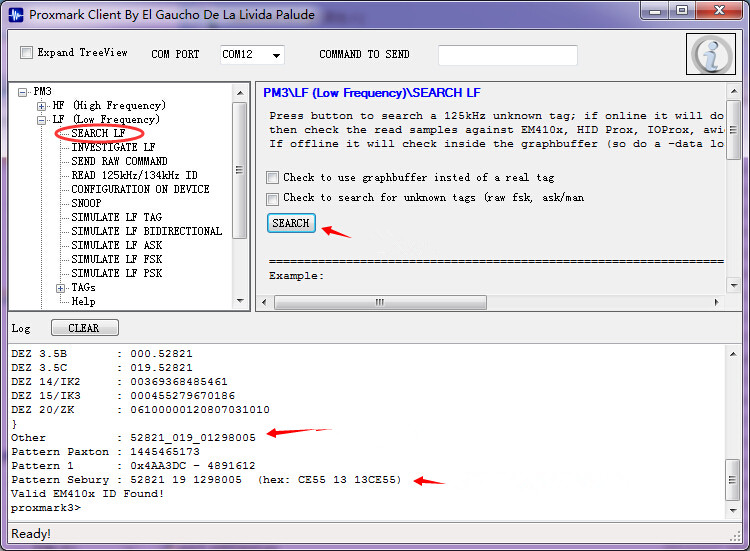Image resolution: width=750 pixels, height=551 pixels.
Task: Click the Pattern Paxton value 1445465173
Action: (165, 452)
